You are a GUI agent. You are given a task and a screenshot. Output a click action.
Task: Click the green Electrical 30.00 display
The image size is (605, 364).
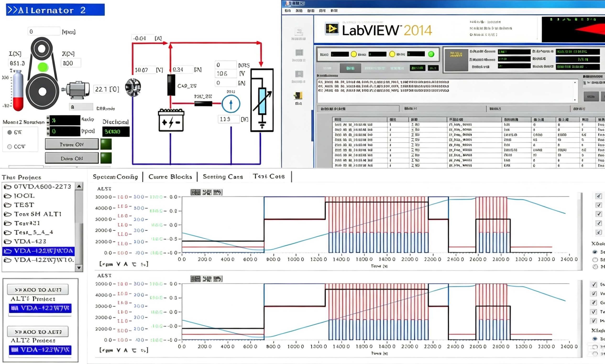[x=116, y=132]
